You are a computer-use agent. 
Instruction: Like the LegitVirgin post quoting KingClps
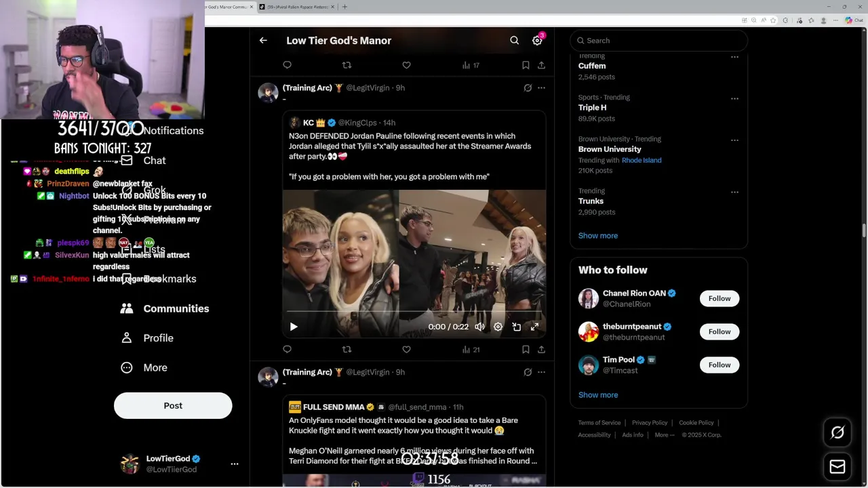click(406, 350)
